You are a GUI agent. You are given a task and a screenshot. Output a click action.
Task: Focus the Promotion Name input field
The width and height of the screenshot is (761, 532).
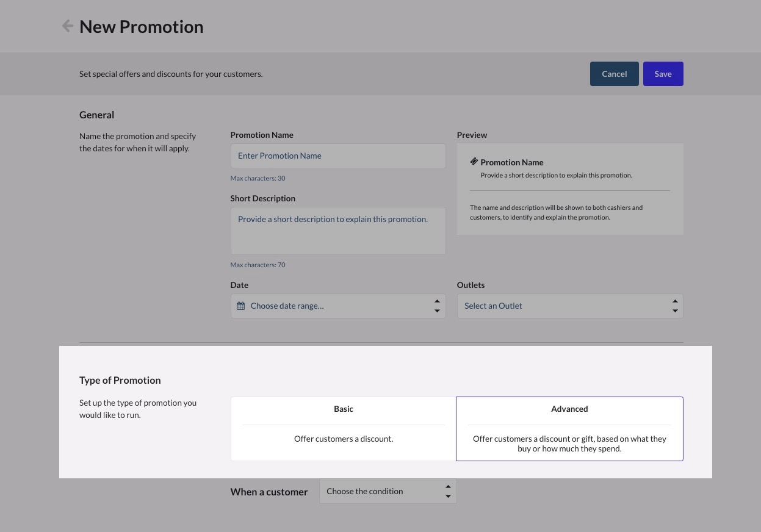coord(338,156)
